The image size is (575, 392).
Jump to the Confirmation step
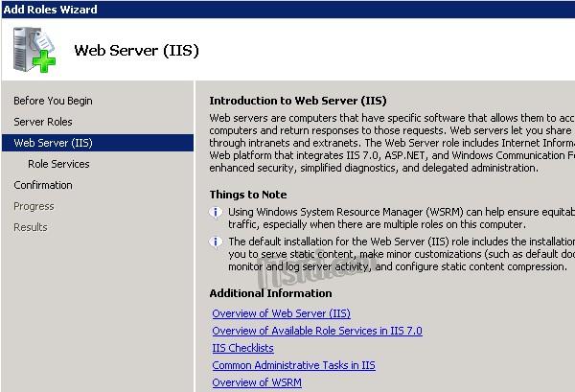(x=43, y=185)
